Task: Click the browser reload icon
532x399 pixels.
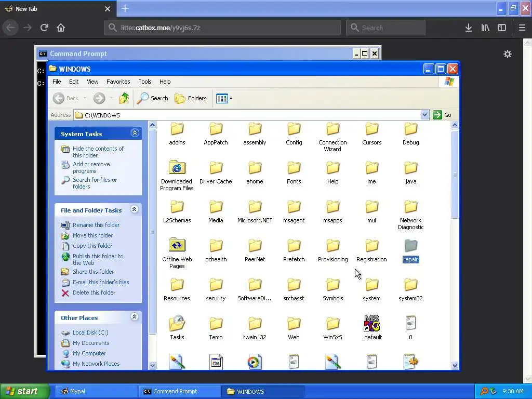Action: click(x=44, y=28)
